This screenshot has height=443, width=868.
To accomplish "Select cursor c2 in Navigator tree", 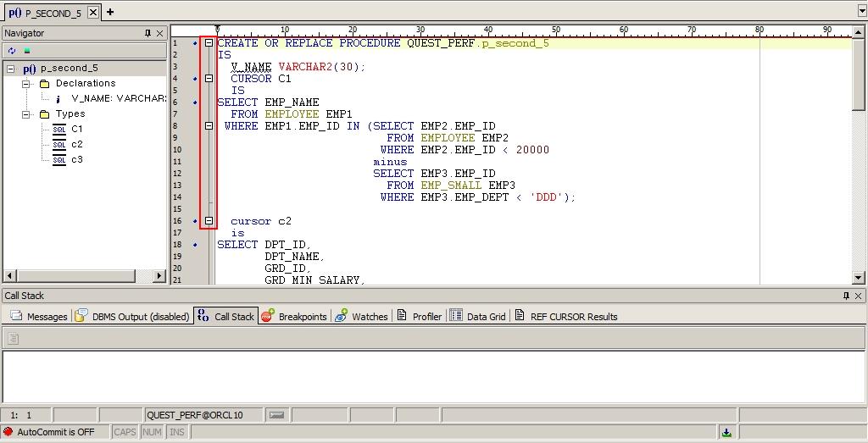I will pos(76,144).
